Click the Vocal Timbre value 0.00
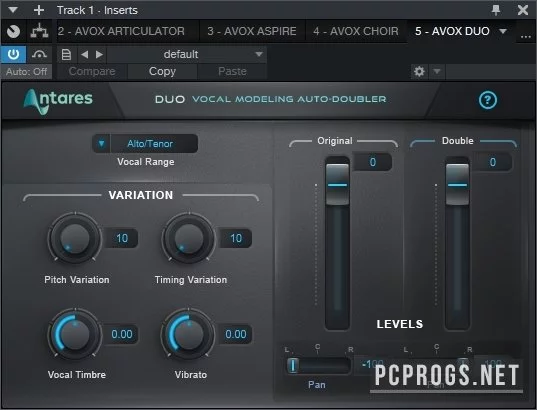This screenshot has height=410, width=537. tap(122, 334)
